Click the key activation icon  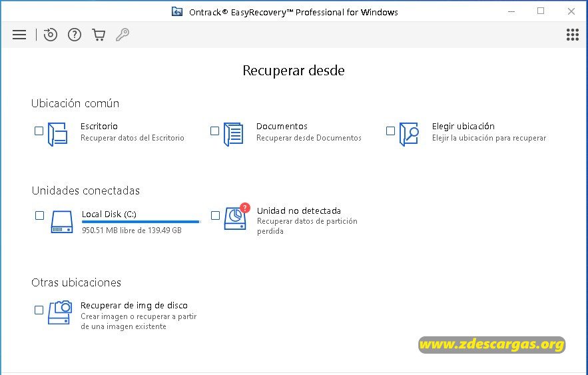[123, 35]
